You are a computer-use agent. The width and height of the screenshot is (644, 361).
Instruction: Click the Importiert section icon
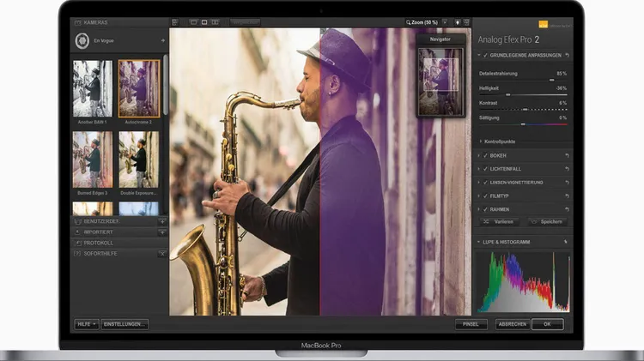tap(77, 232)
